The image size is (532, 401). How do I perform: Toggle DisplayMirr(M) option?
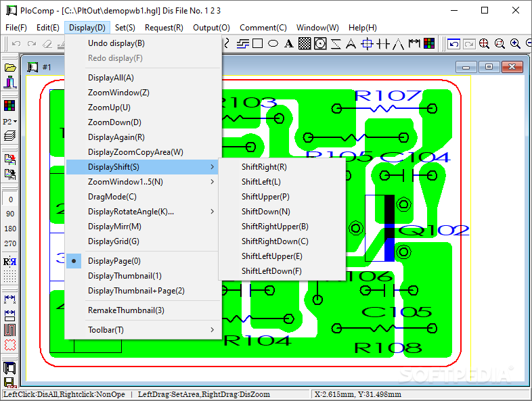143,227
